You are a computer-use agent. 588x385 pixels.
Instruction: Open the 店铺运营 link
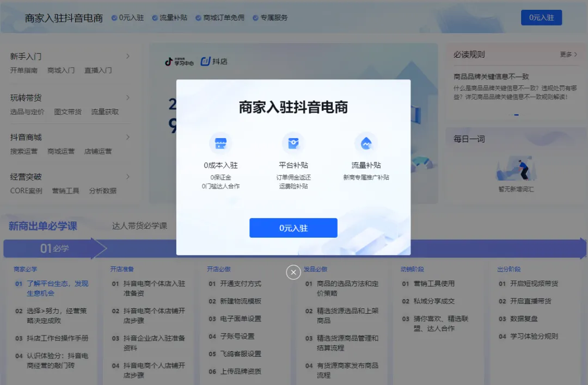98,151
